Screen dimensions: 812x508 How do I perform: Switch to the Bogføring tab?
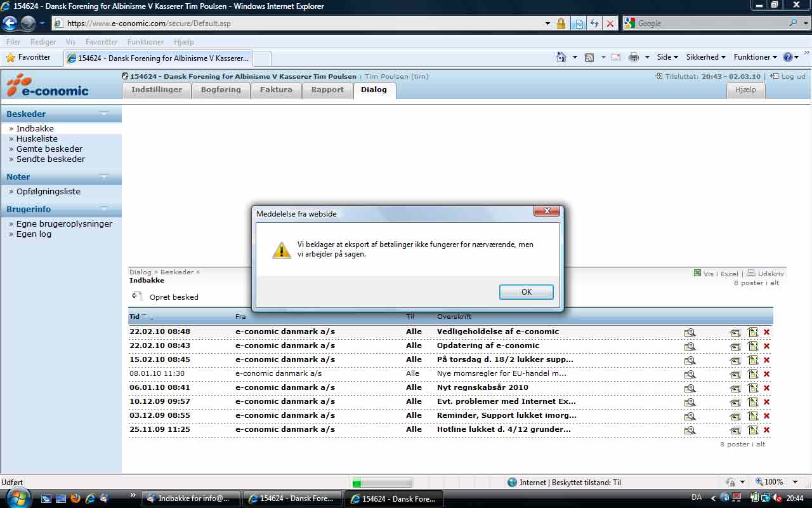(221, 90)
